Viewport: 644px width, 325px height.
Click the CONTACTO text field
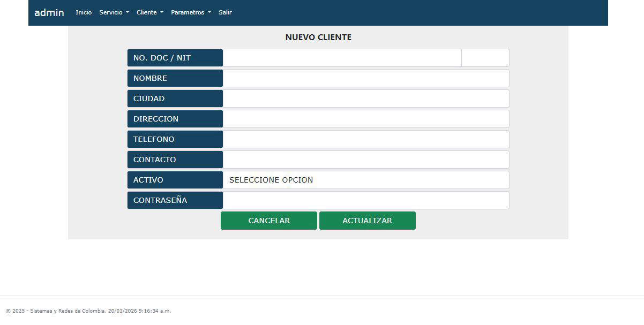point(366,159)
